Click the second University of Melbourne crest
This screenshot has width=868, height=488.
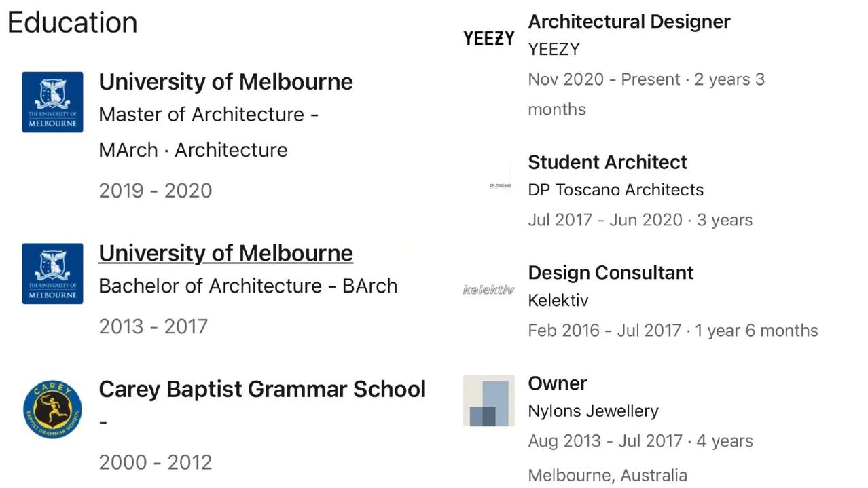(52, 273)
